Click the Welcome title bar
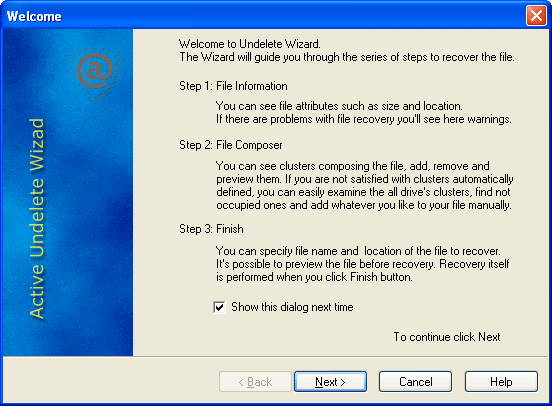Image resolution: width=552 pixels, height=406 pixels. (264, 16)
